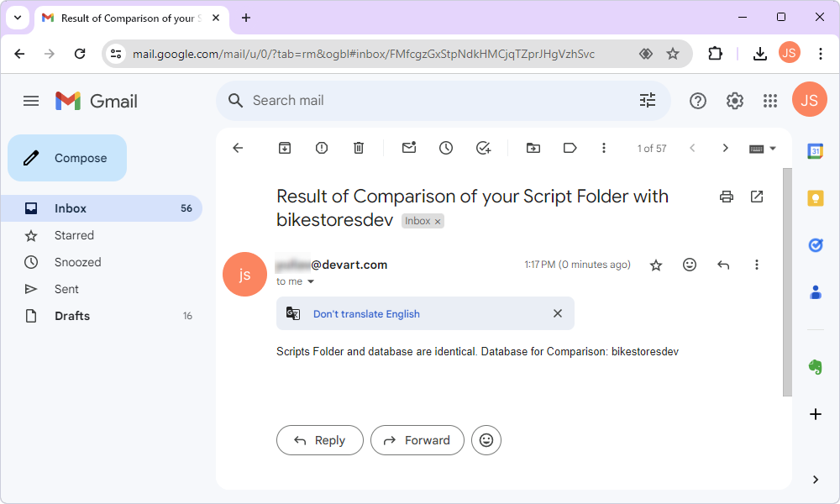Hide side panel chevron
The height and width of the screenshot is (504, 840).
pos(816,480)
